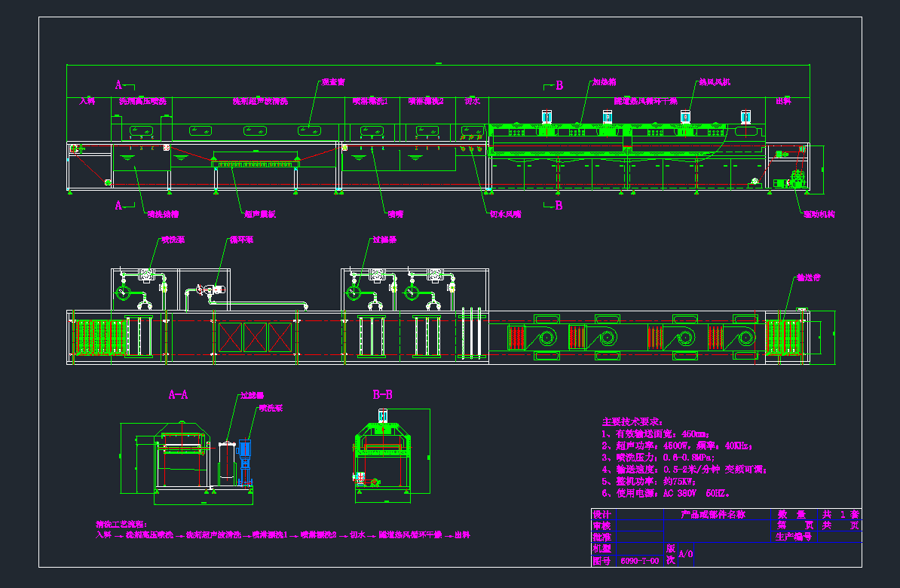Select the 产品或部件名称 title block heading

pyautogui.click(x=712, y=515)
